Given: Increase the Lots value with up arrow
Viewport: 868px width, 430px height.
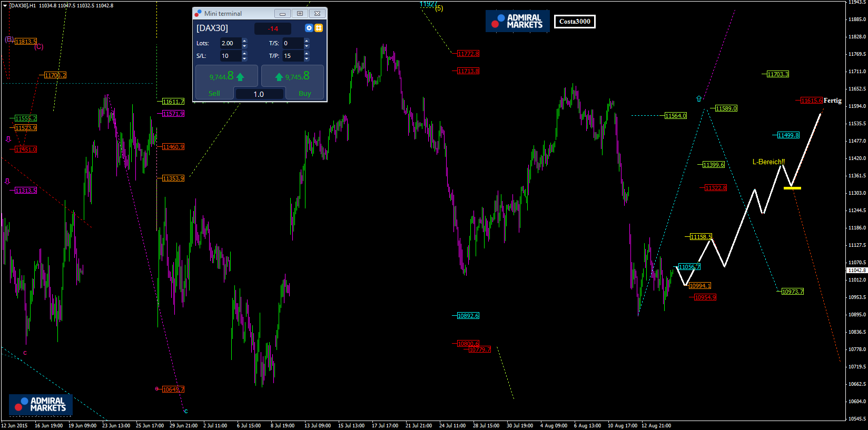Looking at the screenshot, I should pos(244,41).
